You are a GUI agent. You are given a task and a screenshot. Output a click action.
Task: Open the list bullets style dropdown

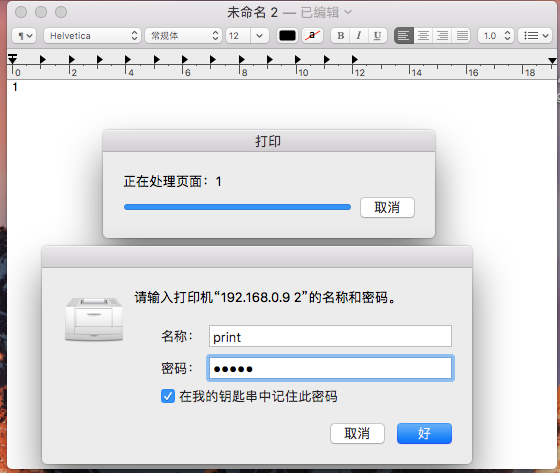click(535, 36)
